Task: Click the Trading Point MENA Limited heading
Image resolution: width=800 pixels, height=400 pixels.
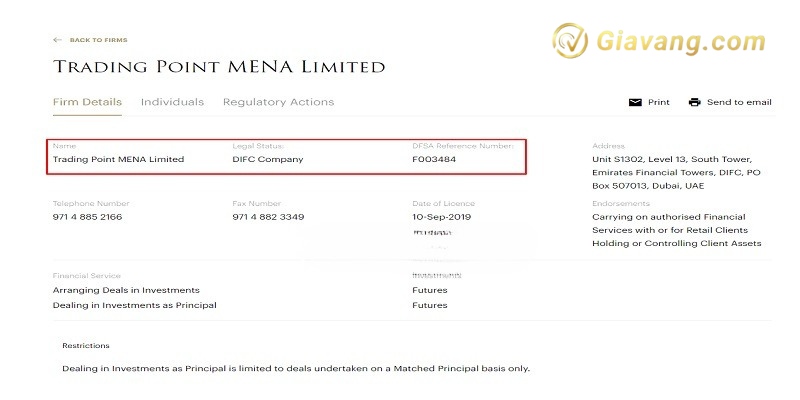Action: [218, 67]
